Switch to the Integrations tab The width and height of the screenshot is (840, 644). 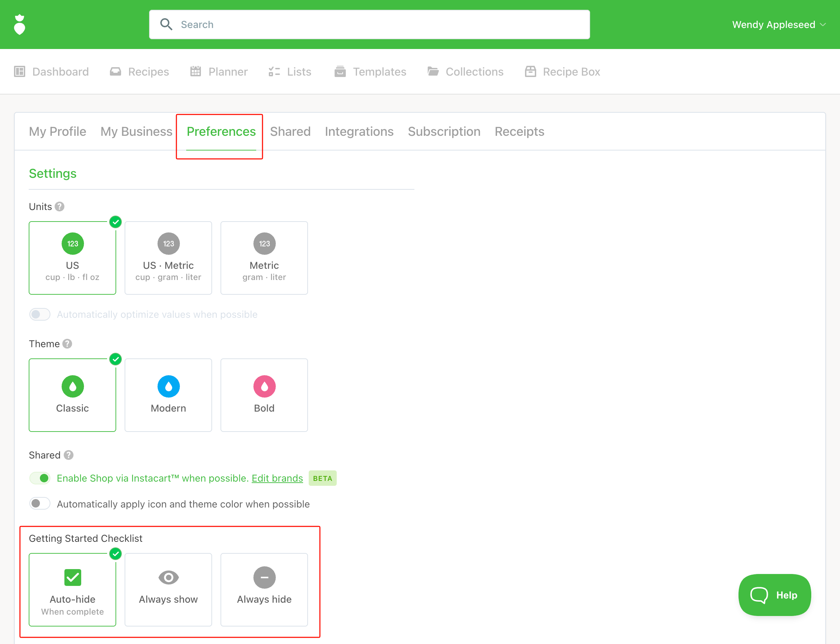point(359,132)
